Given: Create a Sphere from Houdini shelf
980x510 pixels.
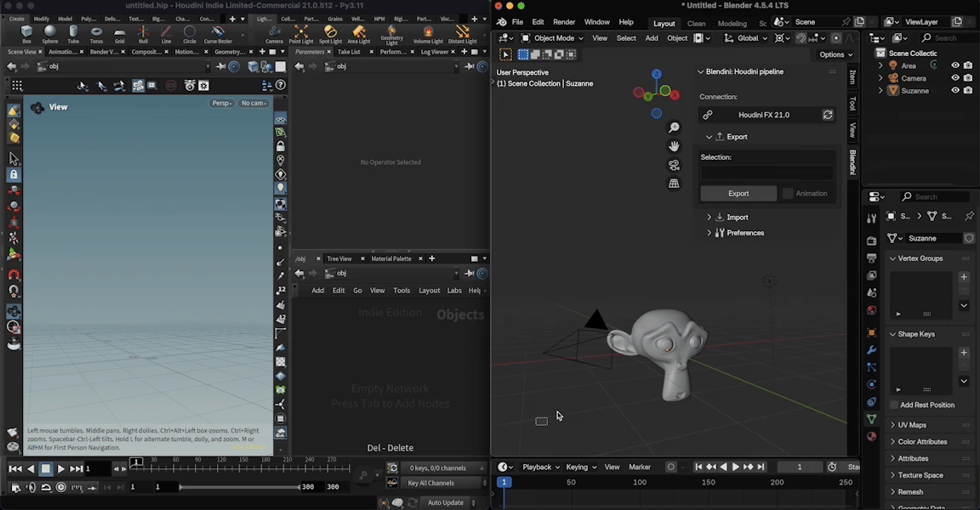Looking at the screenshot, I should [x=50, y=34].
